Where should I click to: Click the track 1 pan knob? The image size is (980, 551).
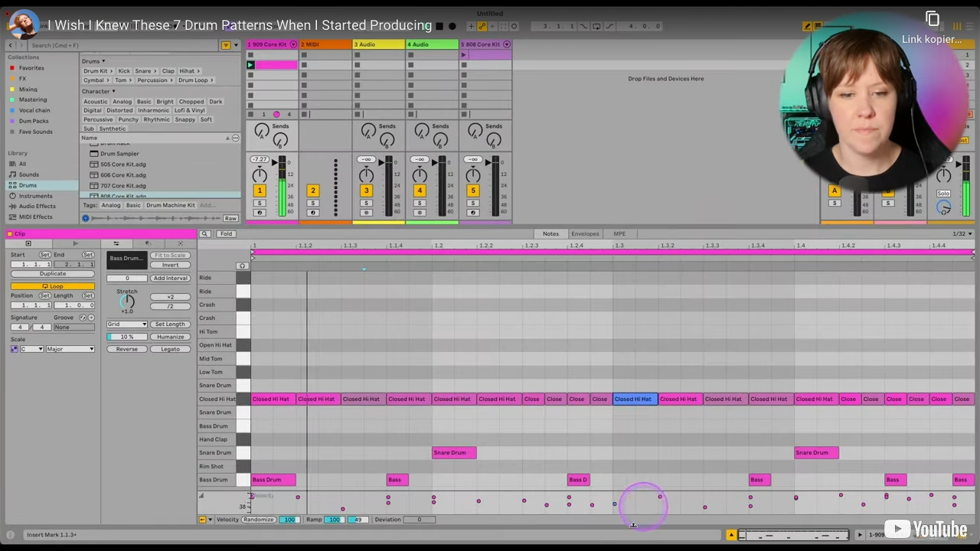pyautogui.click(x=260, y=174)
